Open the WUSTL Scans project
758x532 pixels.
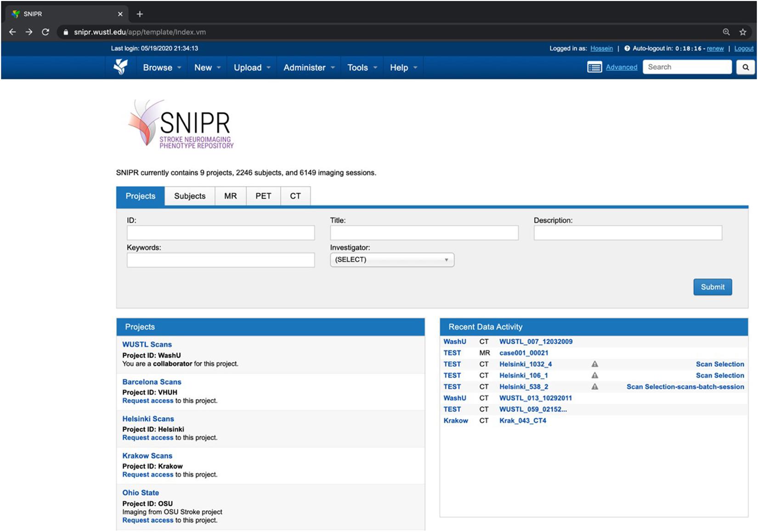pos(147,344)
